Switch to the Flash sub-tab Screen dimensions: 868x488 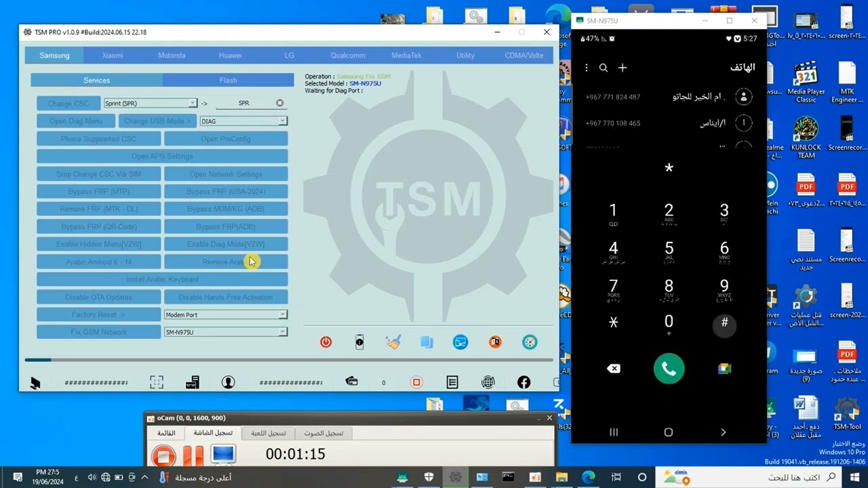tap(228, 80)
